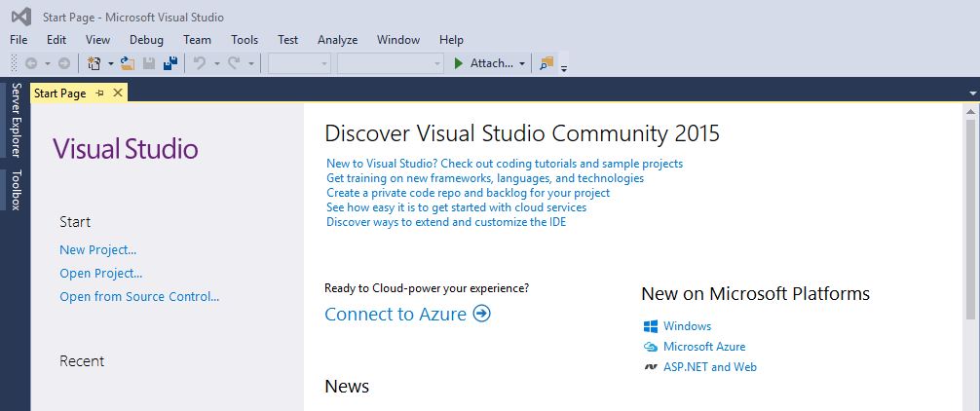Open the ASP.NET and Web link
The height and width of the screenshot is (411, 980).
(709, 367)
